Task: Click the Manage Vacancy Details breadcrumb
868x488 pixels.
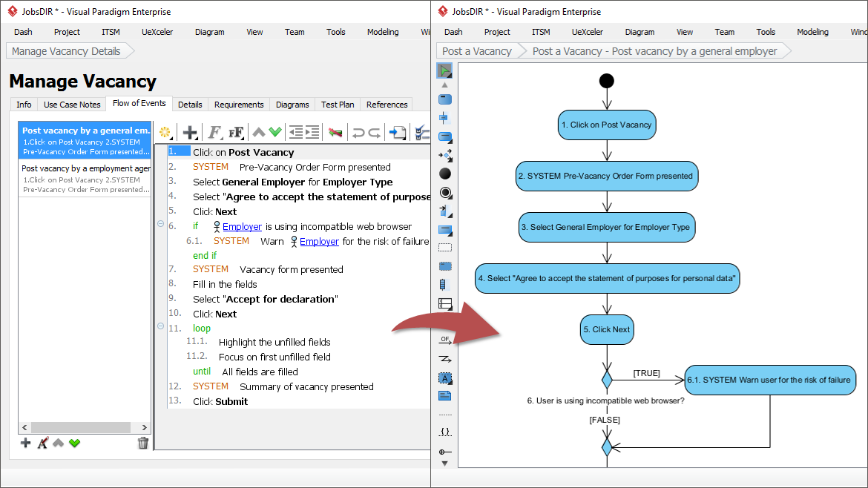Action: [66, 51]
